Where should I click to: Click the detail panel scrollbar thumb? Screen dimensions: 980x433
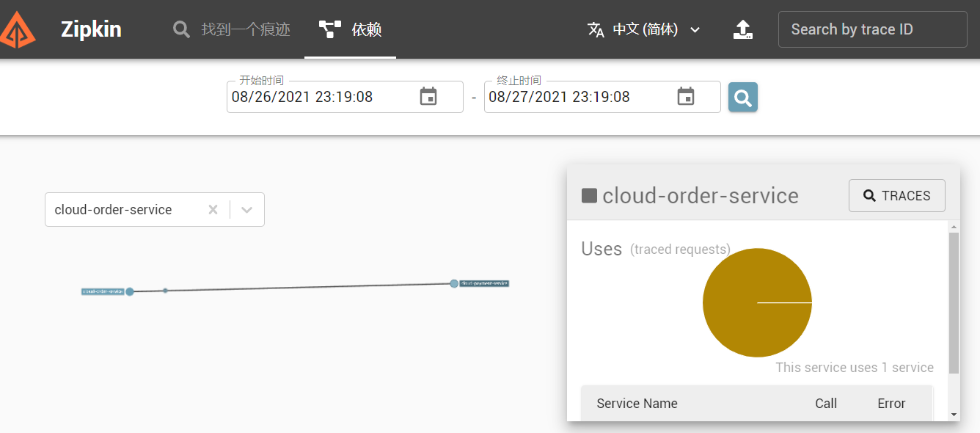tap(954, 302)
